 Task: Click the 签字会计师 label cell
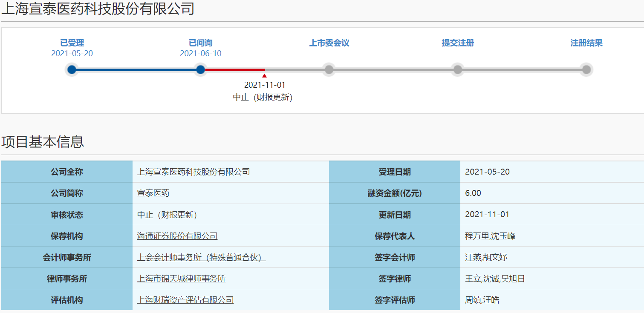click(395, 257)
